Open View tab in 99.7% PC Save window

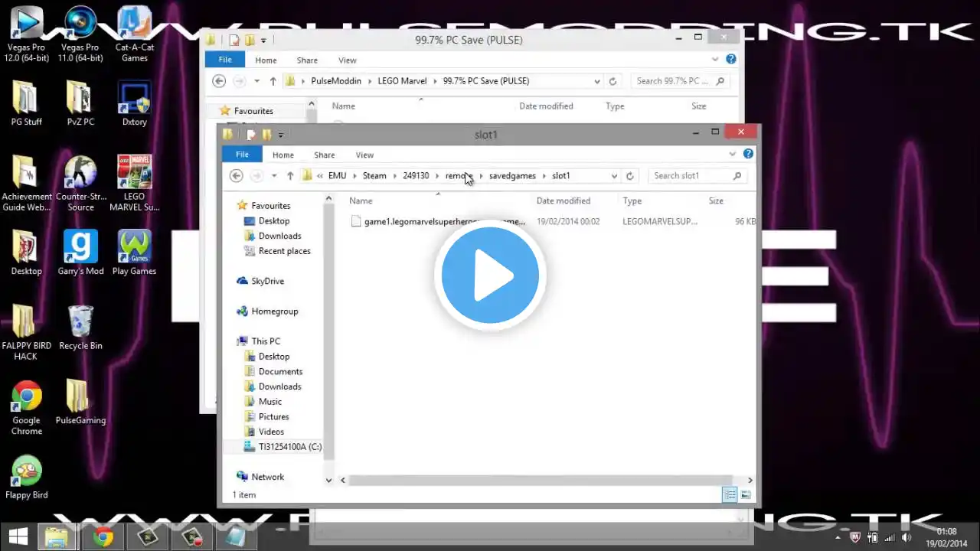(x=347, y=60)
